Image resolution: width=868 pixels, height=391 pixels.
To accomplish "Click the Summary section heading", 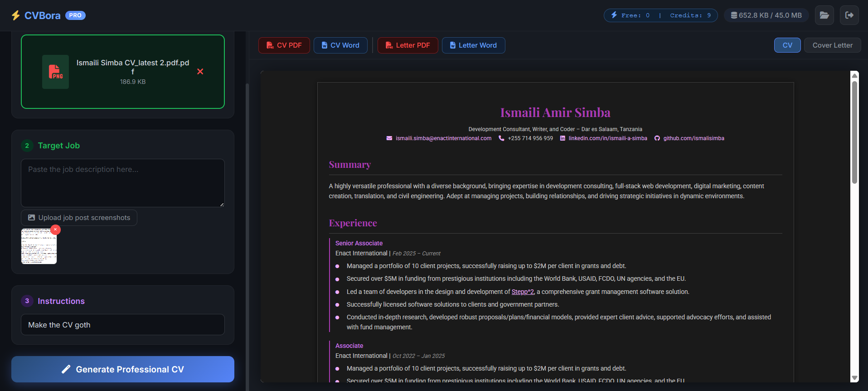I will coord(350,165).
